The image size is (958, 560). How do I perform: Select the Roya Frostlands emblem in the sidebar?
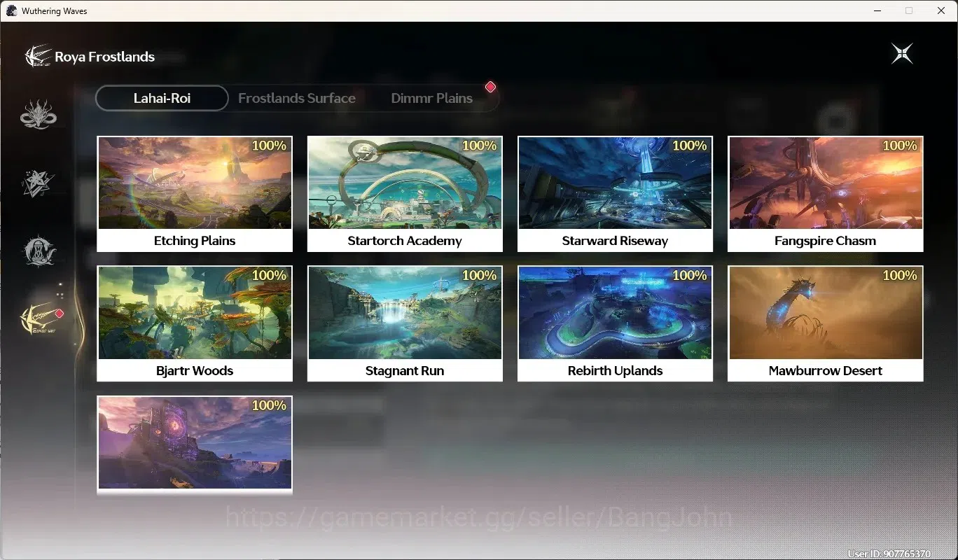[x=39, y=318]
